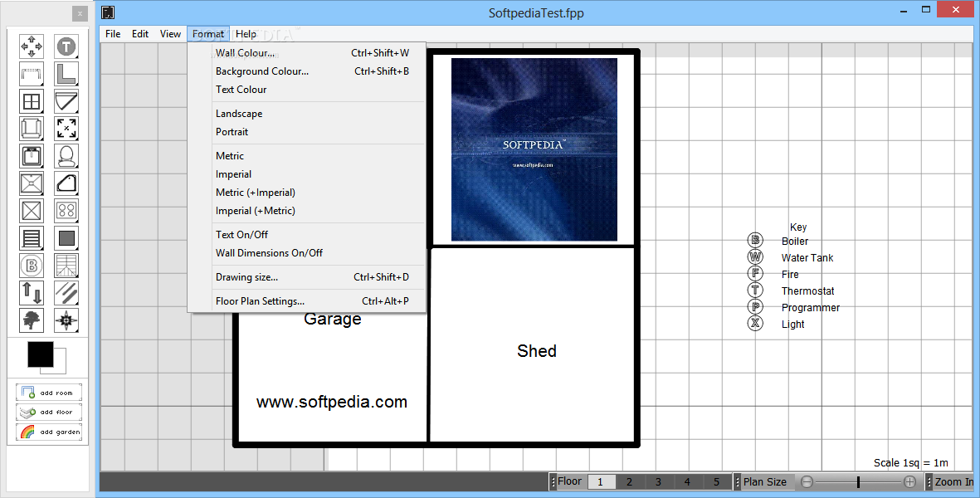Decrease plan size with minus button

coord(807,481)
